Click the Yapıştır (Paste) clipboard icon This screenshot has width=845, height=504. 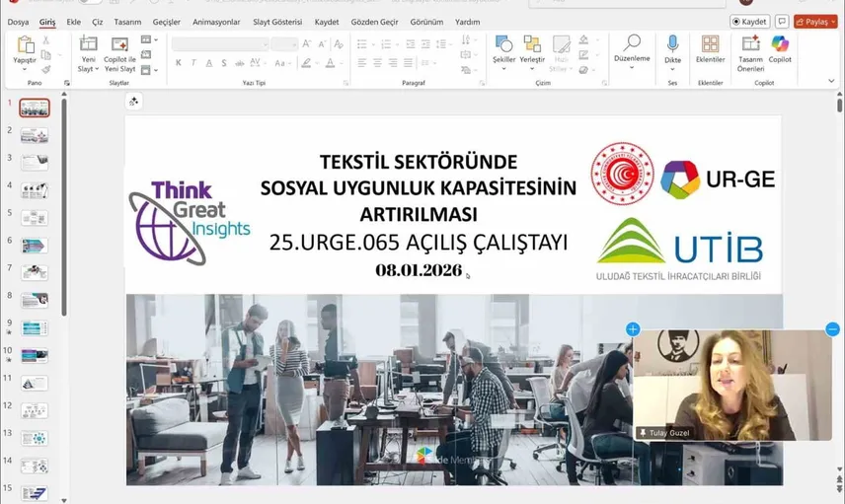[x=25, y=45]
